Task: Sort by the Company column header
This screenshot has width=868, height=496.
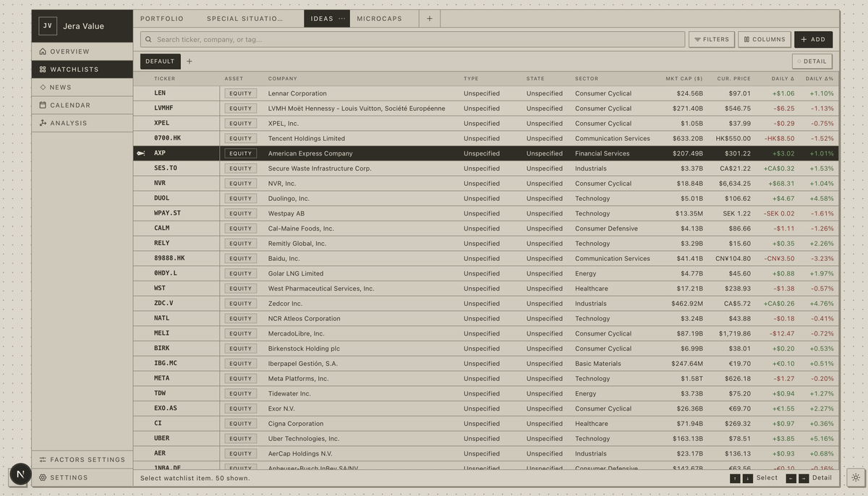Action: (x=283, y=79)
